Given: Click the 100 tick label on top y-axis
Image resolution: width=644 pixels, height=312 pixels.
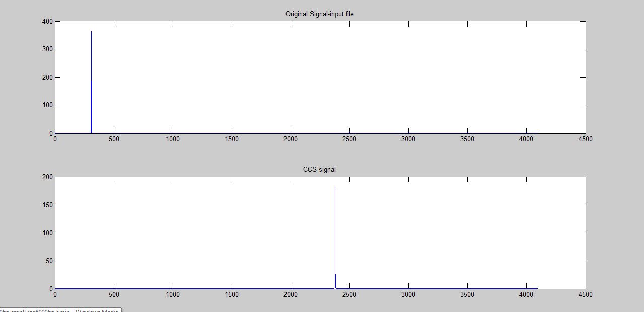Looking at the screenshot, I should click(47, 105).
